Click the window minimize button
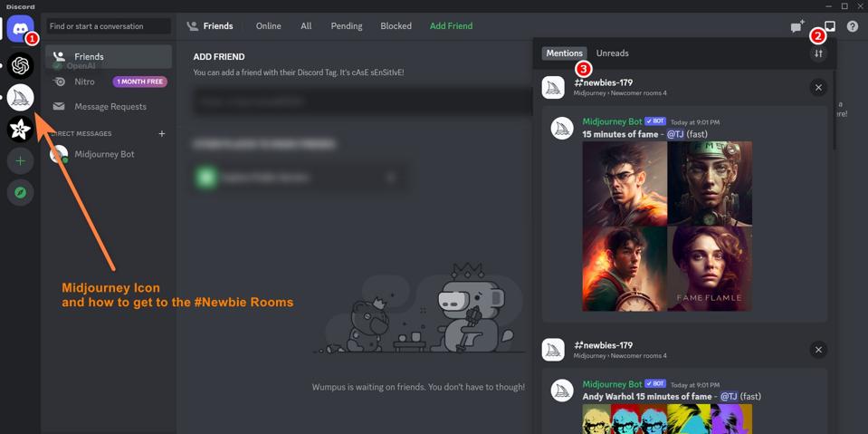This screenshot has width=868, height=434. [x=829, y=6]
